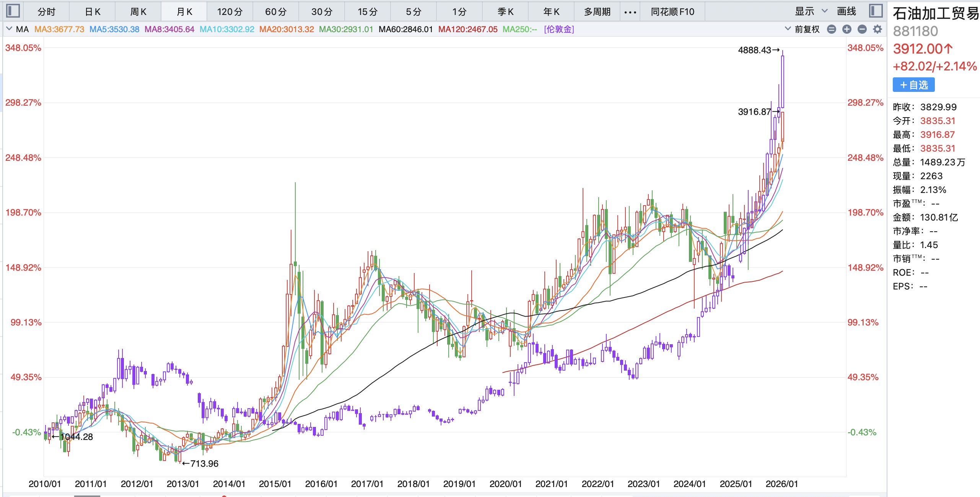Click the MA5 indicator value label

[114, 29]
